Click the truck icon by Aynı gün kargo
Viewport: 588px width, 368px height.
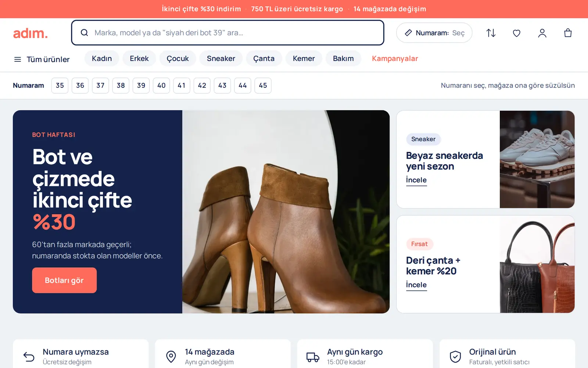coord(313,357)
